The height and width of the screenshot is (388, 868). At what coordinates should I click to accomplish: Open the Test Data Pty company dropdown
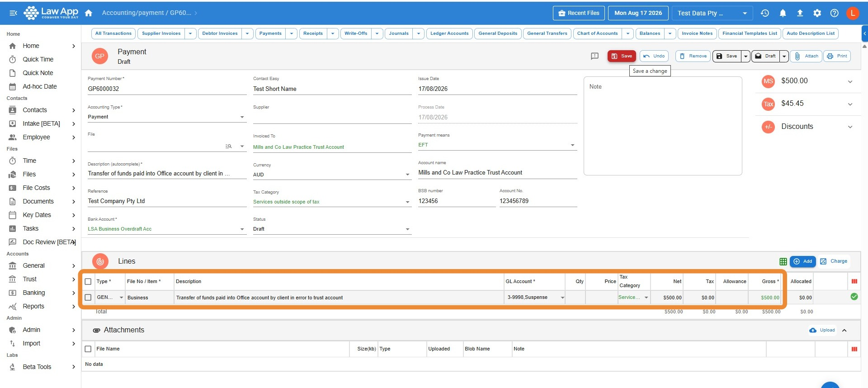(x=712, y=13)
